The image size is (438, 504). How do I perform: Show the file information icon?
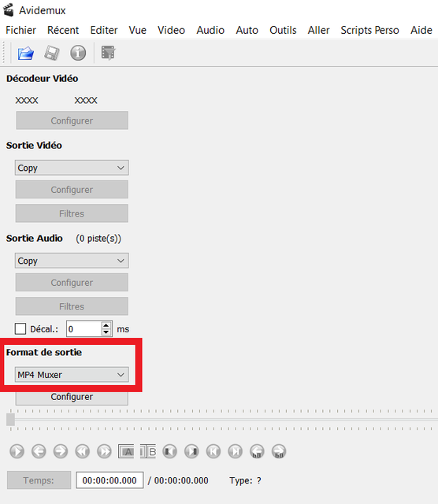click(x=78, y=53)
